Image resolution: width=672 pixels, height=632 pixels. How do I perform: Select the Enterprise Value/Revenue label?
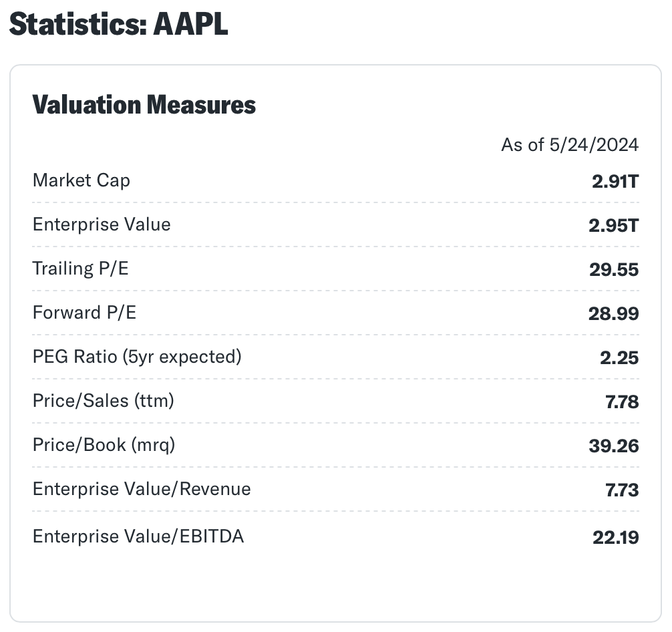(142, 489)
